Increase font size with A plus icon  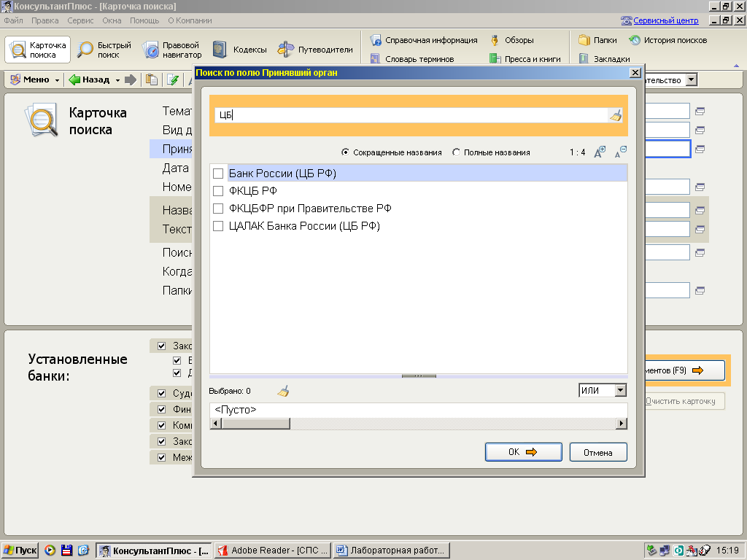click(600, 152)
